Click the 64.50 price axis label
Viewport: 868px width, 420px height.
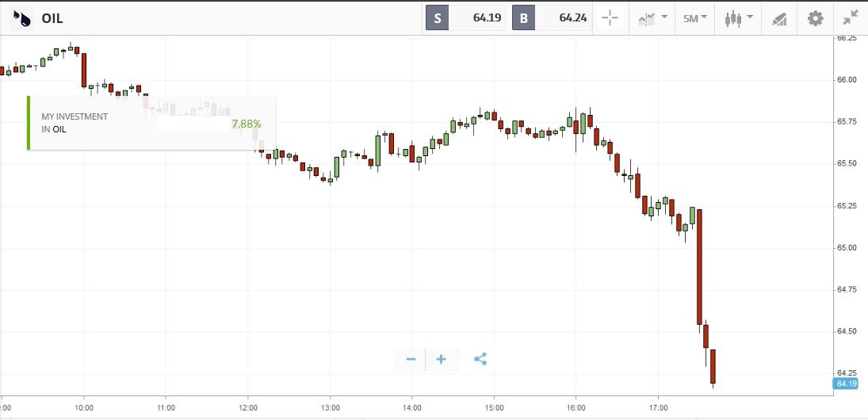(x=847, y=331)
